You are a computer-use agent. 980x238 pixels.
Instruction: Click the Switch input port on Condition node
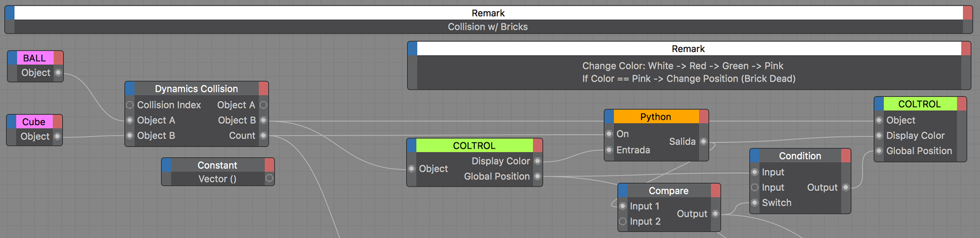click(x=755, y=203)
